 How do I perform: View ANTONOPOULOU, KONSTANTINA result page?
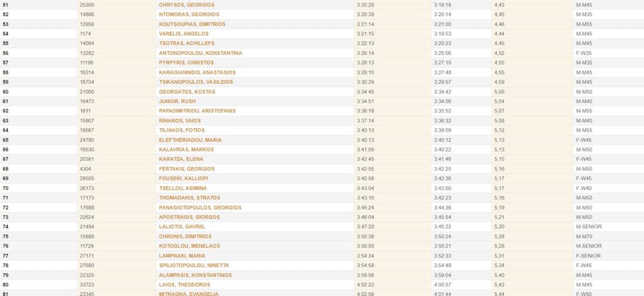pos(200,53)
